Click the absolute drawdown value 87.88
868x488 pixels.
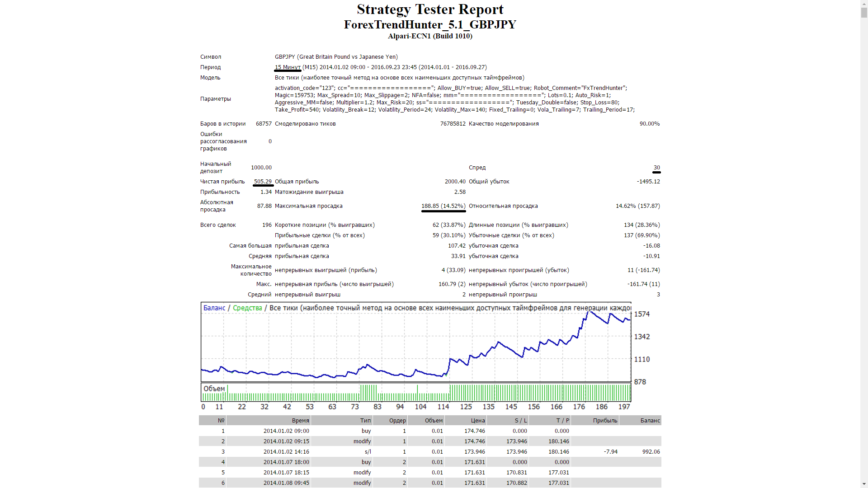pos(264,206)
